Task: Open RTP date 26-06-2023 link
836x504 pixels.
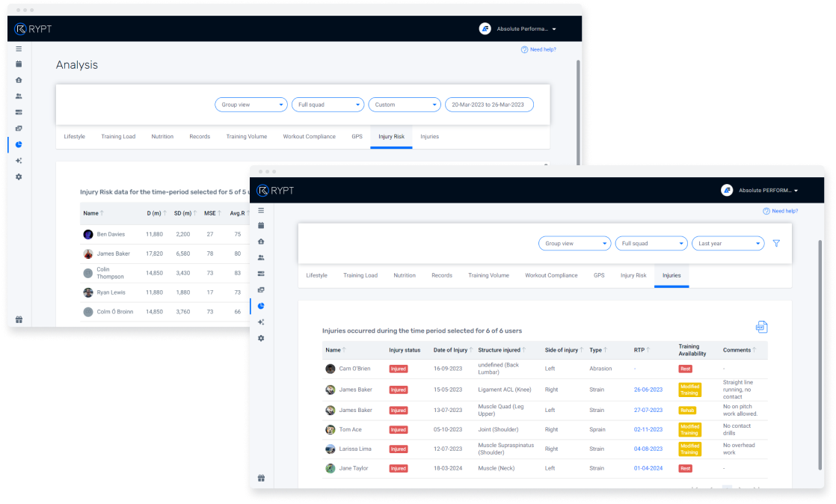Action: [648, 390]
